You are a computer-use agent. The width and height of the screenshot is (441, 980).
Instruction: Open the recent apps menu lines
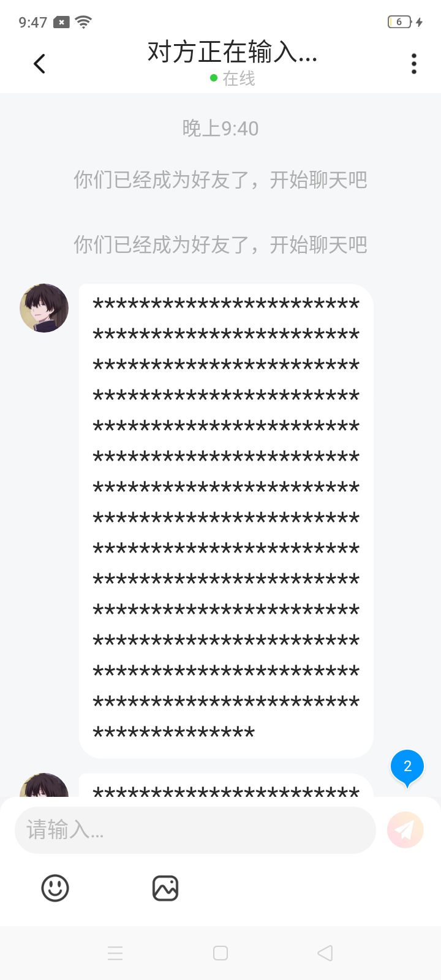(115, 953)
